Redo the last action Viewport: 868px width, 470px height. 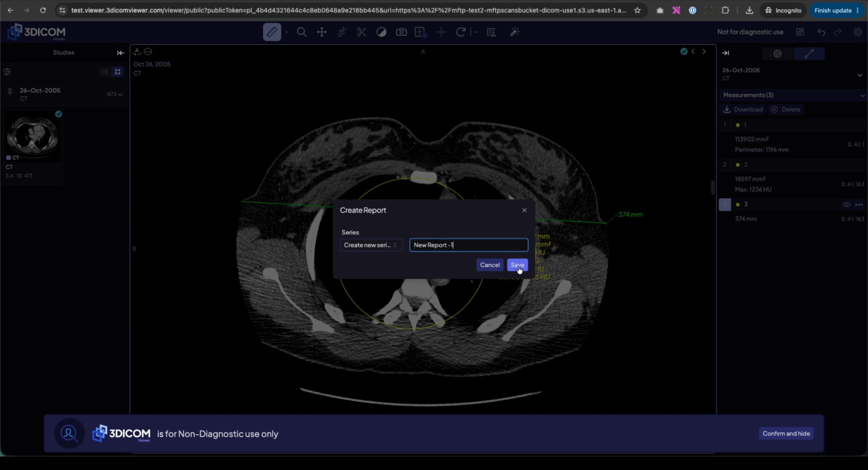click(838, 32)
